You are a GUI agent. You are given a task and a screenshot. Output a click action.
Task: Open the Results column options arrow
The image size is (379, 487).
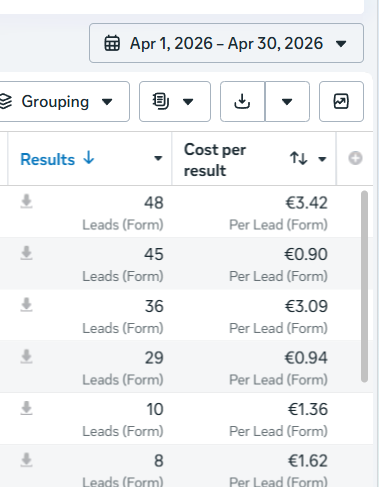click(x=158, y=158)
